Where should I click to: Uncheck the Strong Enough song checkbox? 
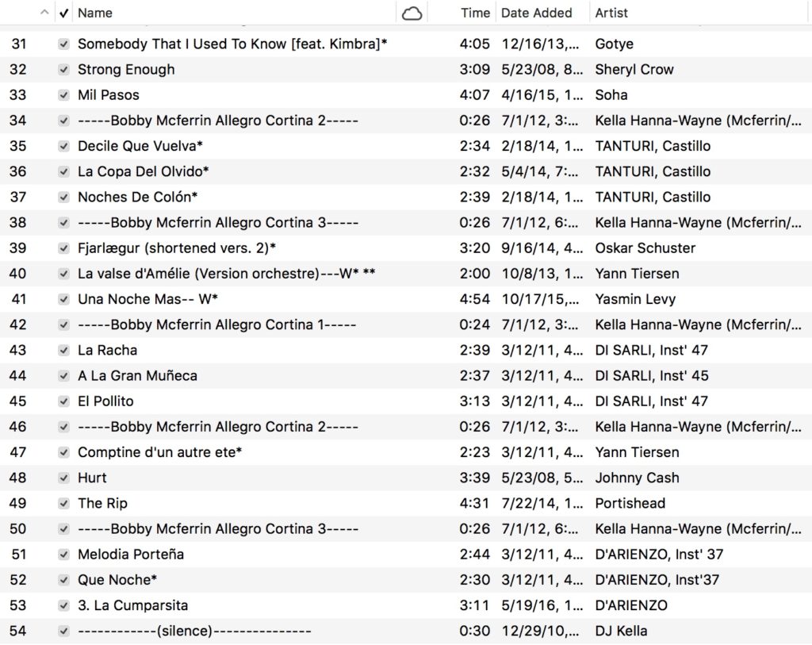point(64,70)
